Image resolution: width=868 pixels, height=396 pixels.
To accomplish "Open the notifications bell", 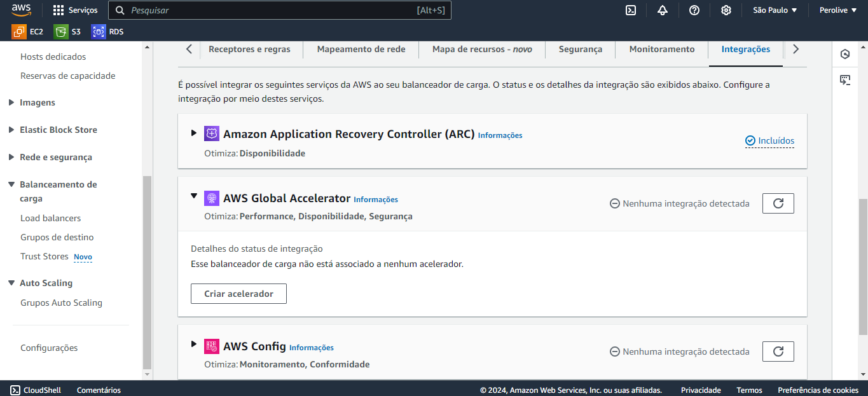I will point(663,10).
